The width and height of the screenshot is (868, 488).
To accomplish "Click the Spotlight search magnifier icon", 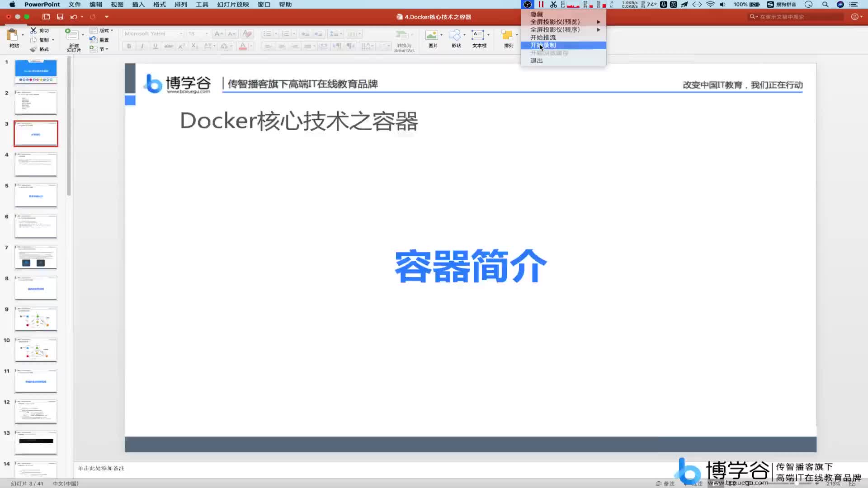I will (x=826, y=5).
